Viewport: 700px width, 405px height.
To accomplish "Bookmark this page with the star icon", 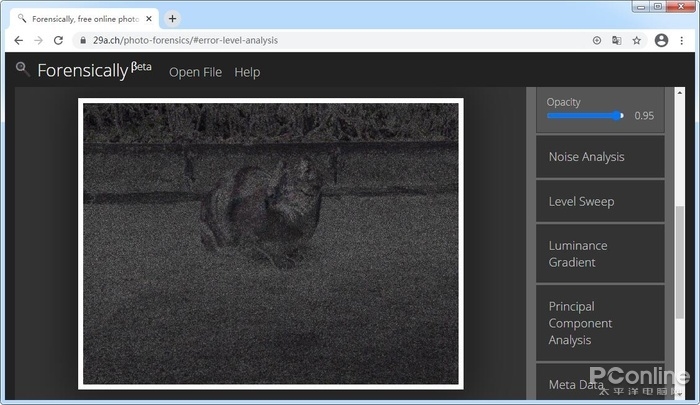I will 636,40.
